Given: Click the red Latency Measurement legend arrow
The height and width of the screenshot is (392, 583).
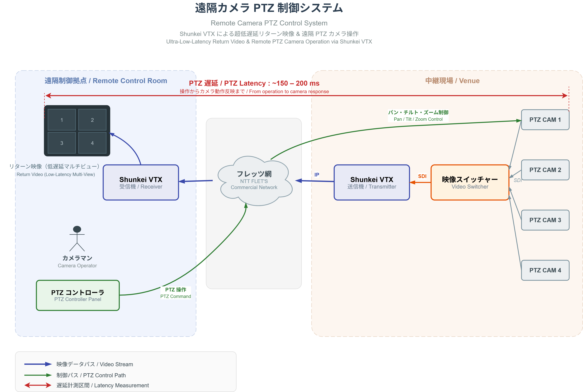Looking at the screenshot, I should click(38, 385).
